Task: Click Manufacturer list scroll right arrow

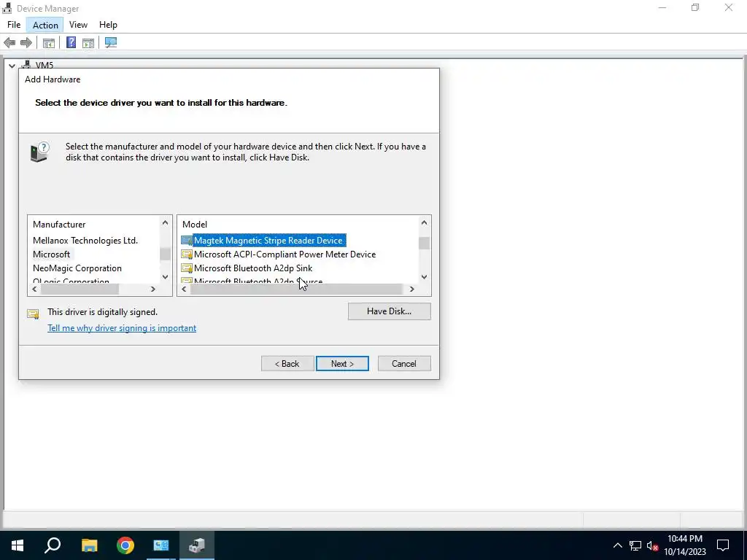Action: click(x=153, y=289)
